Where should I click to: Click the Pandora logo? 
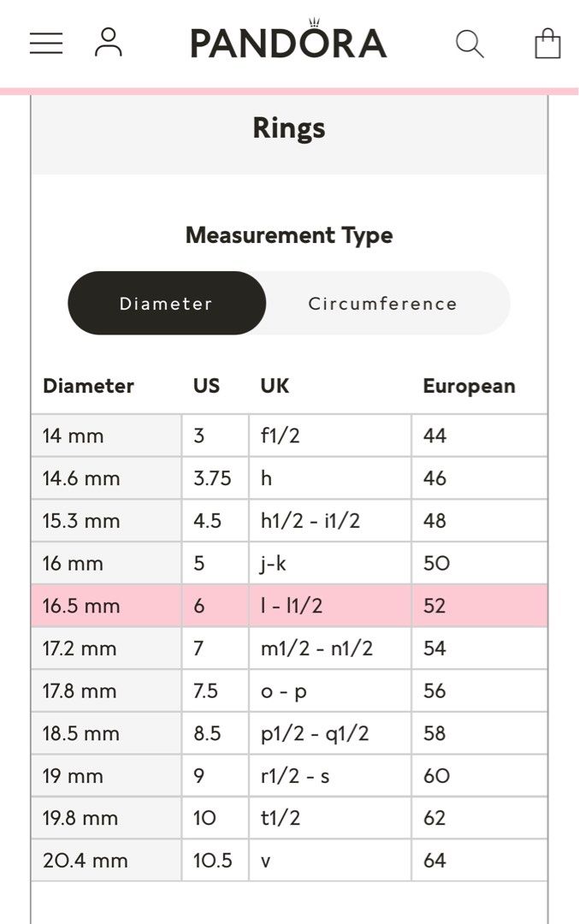(288, 41)
